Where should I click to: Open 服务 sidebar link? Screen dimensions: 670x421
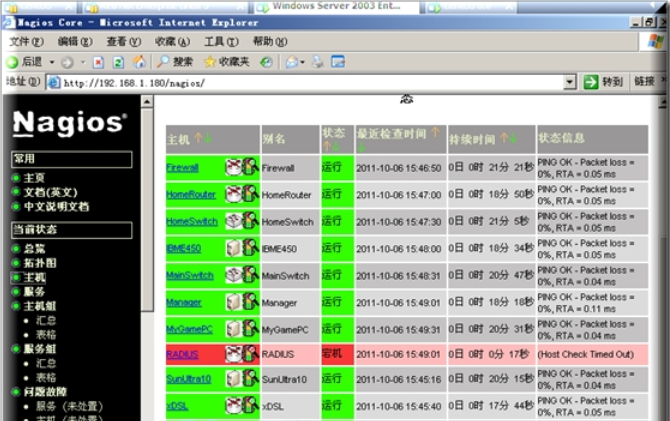tap(34, 291)
